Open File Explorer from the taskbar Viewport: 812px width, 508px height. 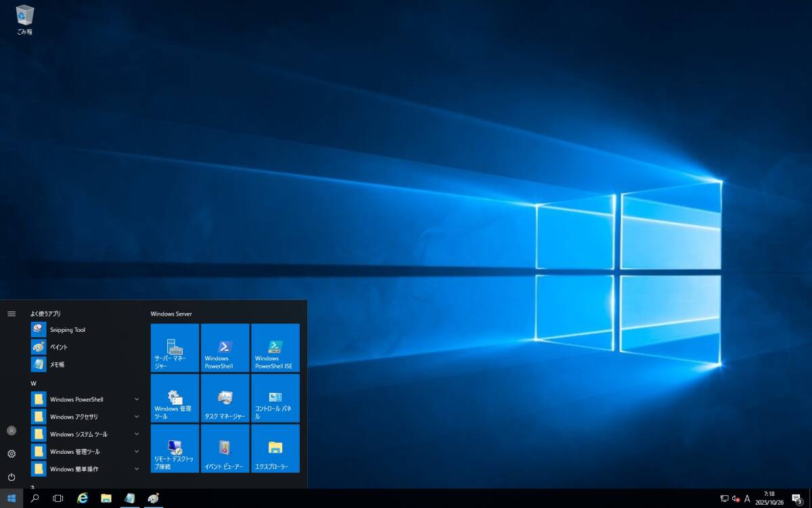tap(106, 499)
